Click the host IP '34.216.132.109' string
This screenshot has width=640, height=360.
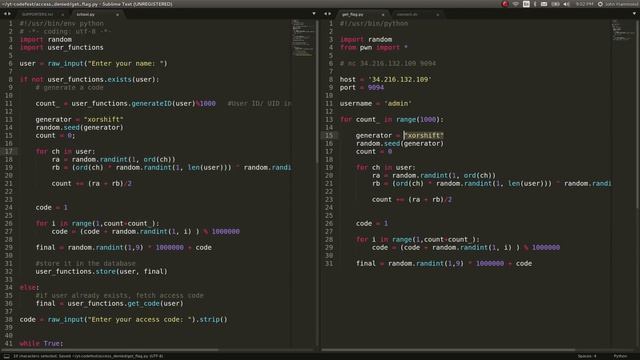coord(400,80)
